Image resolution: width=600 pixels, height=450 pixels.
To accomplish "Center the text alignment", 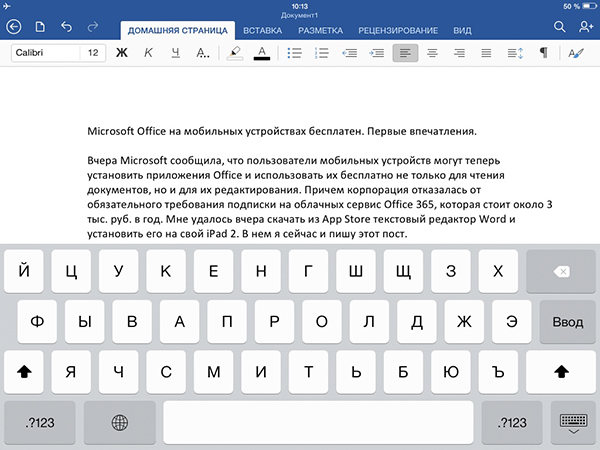I will (x=432, y=53).
